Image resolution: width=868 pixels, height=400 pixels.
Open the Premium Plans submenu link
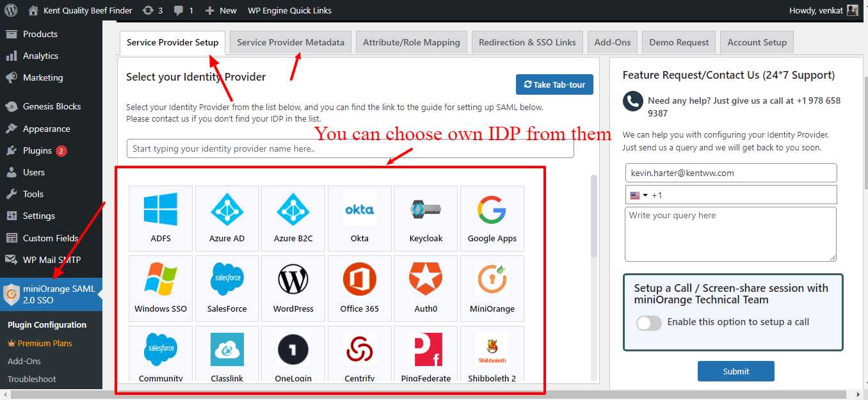coord(40,343)
